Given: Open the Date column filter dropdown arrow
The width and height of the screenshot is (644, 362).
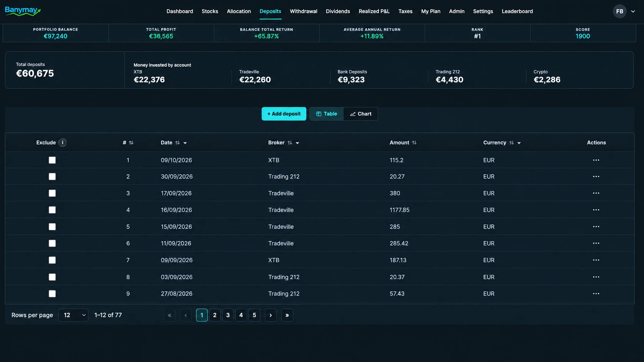Looking at the screenshot, I should click(185, 143).
